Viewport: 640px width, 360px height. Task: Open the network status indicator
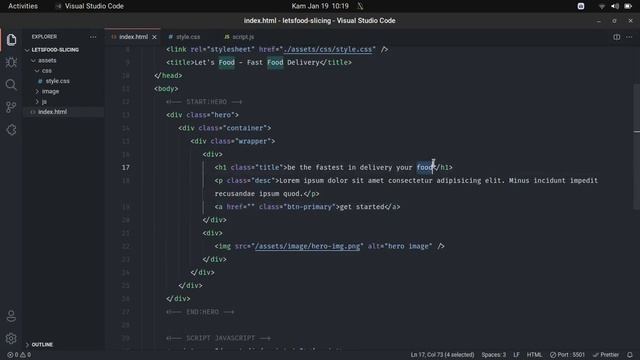click(x=601, y=6)
